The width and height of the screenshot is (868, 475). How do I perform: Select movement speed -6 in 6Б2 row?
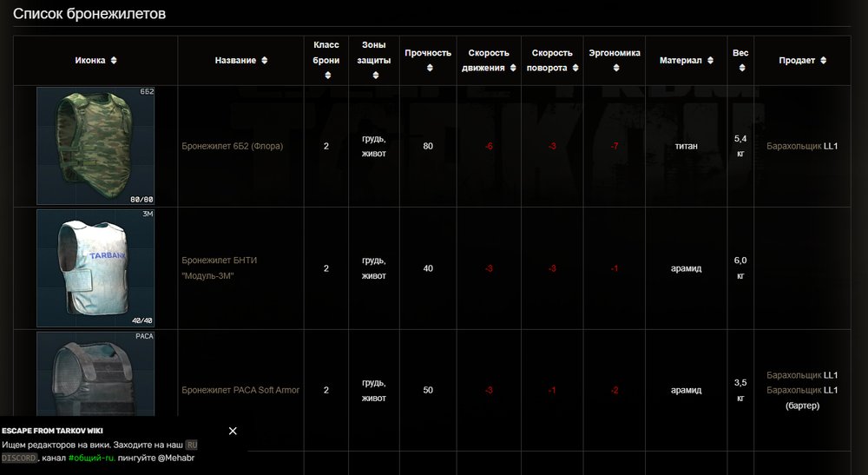point(489,146)
